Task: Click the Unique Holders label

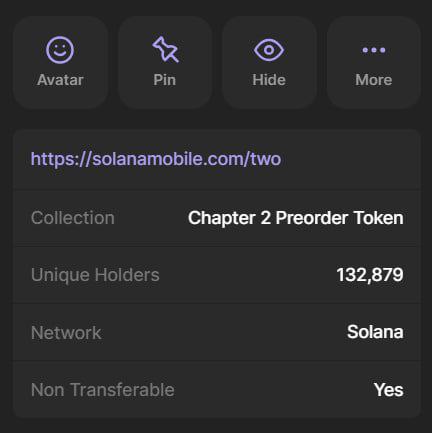Action: tap(95, 275)
